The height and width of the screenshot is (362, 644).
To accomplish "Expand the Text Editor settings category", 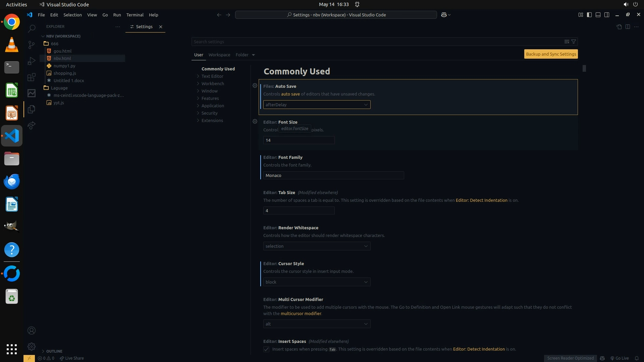I will click(212, 76).
